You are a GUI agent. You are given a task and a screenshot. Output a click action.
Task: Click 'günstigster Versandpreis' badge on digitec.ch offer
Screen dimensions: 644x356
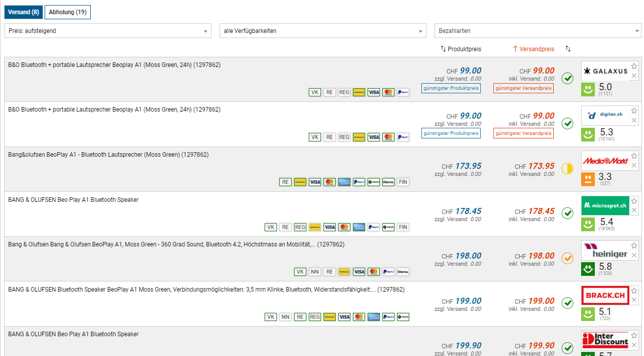[523, 133]
